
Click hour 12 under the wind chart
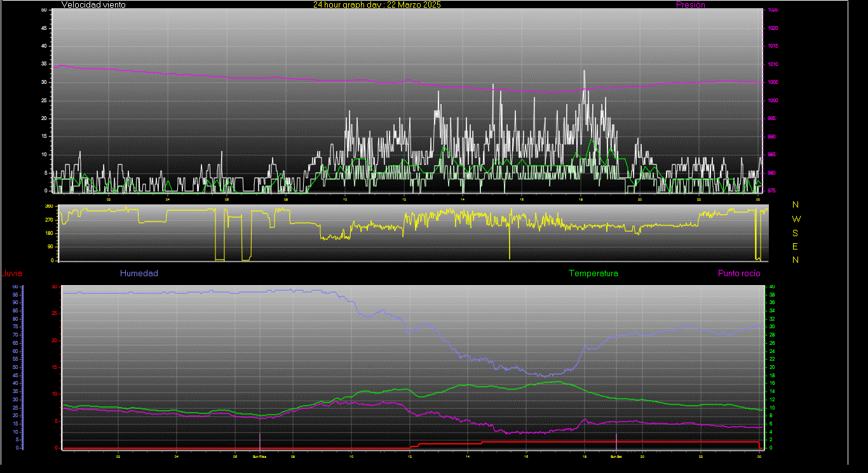coord(404,199)
